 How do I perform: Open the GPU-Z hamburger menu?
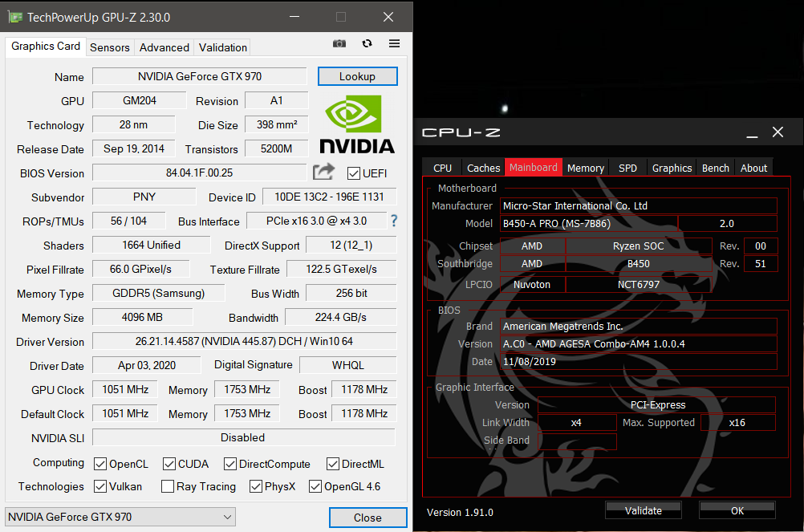(x=394, y=43)
